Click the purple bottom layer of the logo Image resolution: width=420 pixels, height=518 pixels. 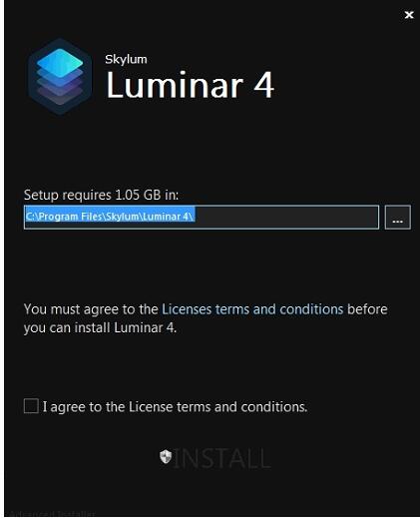pos(60,96)
